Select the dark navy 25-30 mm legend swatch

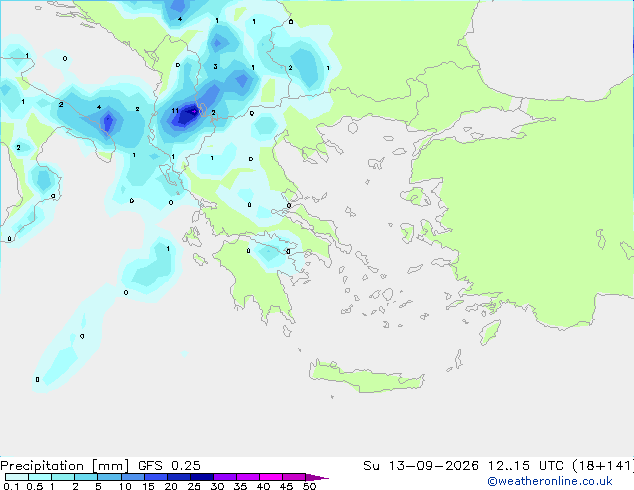[x=202, y=477]
